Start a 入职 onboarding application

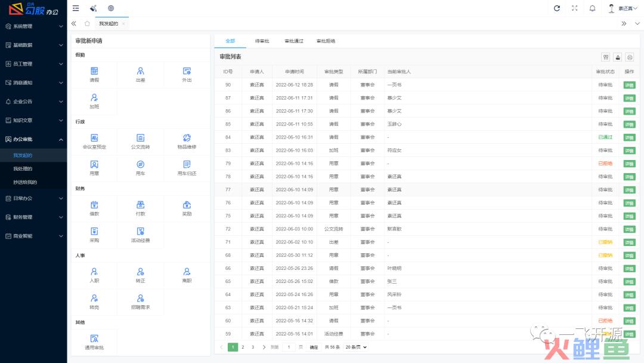pyautogui.click(x=94, y=275)
